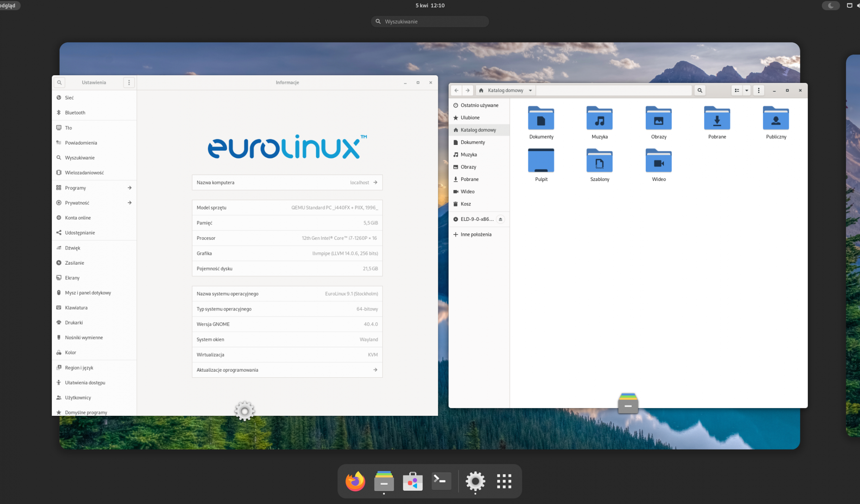
Task: Click the search icon in Settings
Action: click(x=59, y=82)
